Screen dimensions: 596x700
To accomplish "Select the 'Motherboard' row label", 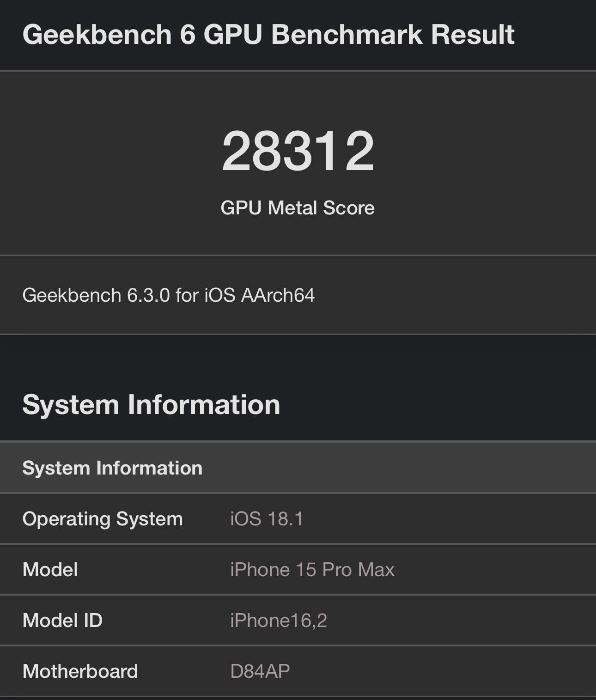I will (x=80, y=671).
